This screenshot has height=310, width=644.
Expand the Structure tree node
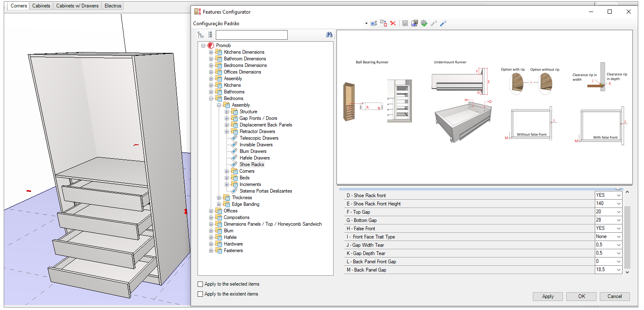point(227,112)
